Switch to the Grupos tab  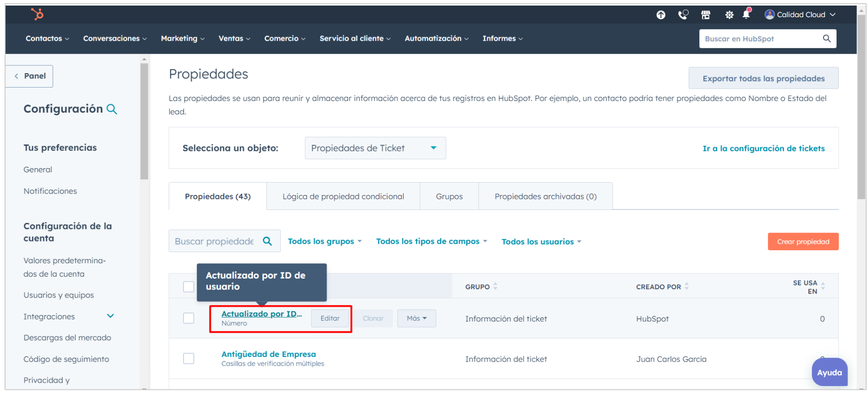coord(449,196)
